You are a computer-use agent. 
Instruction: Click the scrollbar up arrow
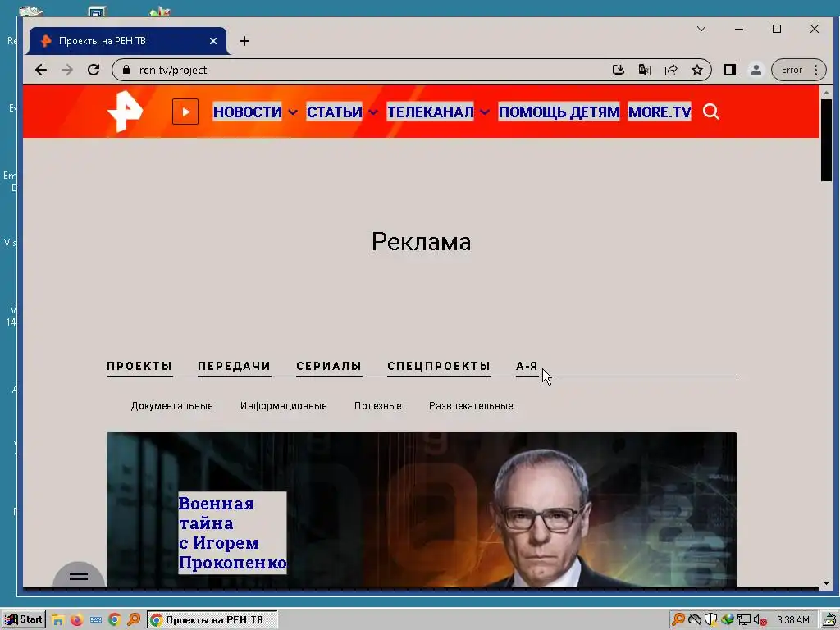click(826, 92)
